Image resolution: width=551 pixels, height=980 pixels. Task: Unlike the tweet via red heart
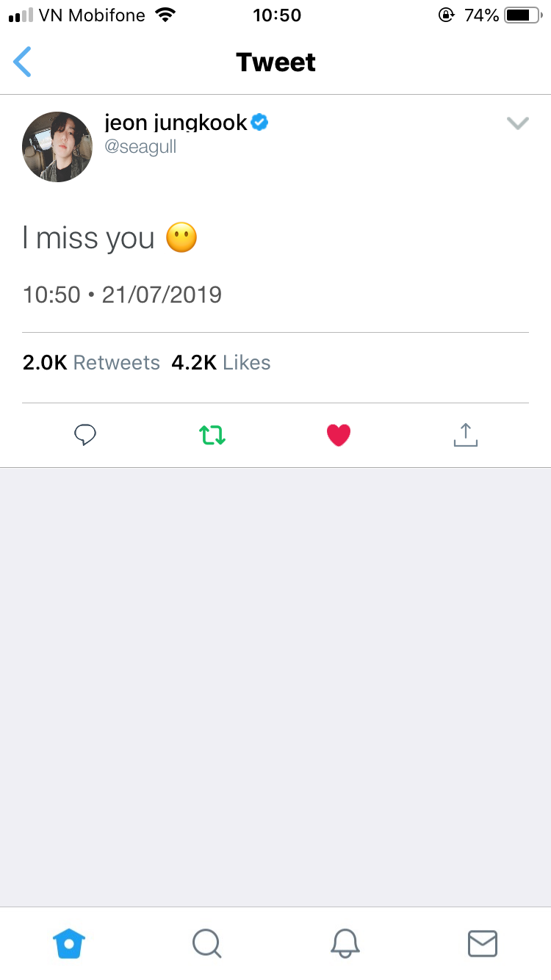(339, 435)
